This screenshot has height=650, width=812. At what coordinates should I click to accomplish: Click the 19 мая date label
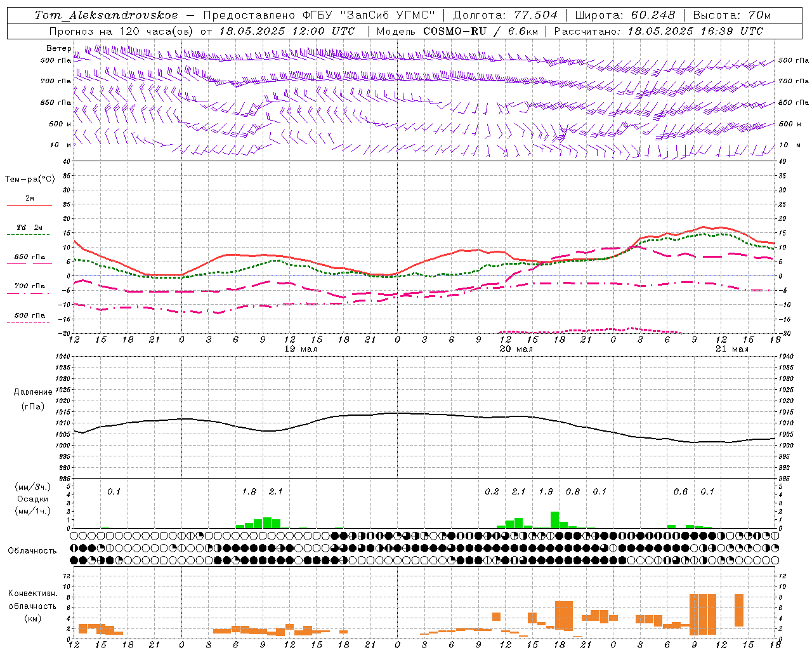pos(301,349)
